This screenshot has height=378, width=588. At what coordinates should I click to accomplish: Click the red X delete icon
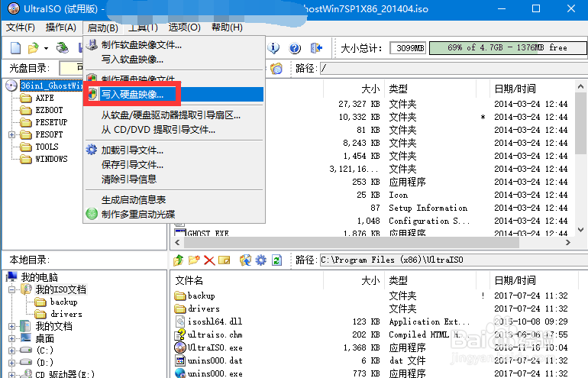[209, 260]
